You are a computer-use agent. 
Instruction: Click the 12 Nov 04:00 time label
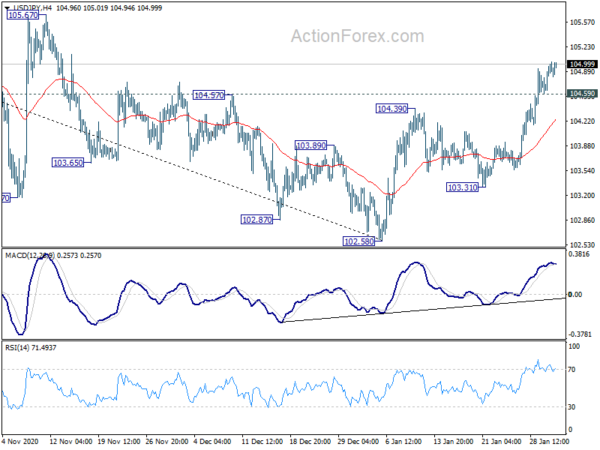click(71, 441)
